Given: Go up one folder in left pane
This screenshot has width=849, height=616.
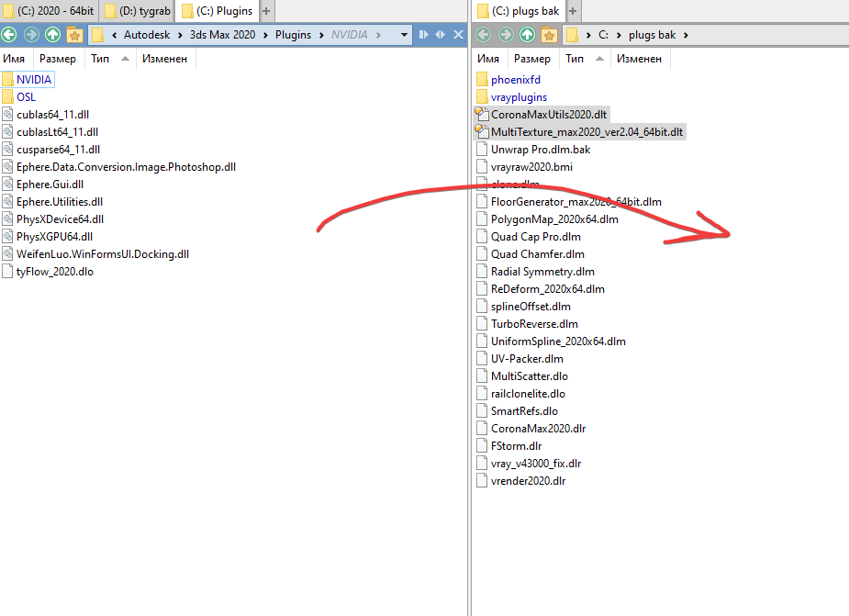Looking at the screenshot, I should [x=53, y=35].
